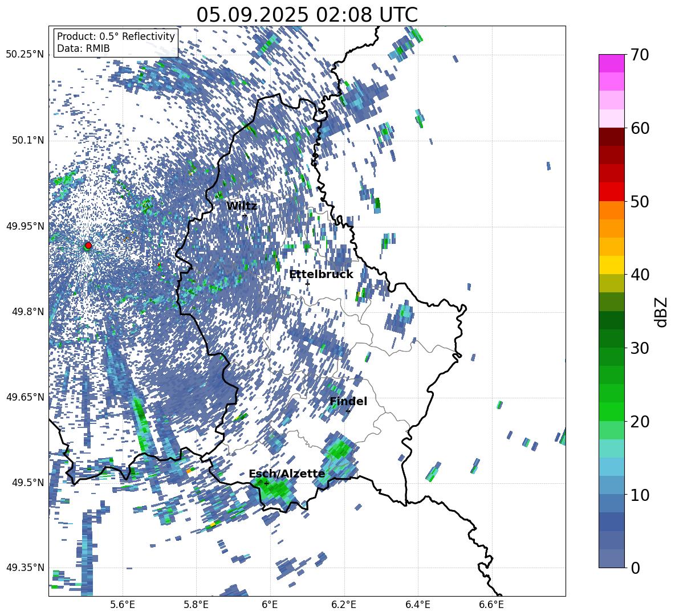Click the 70 colorbar tick label
Viewport: 675px width, 616px height.
pyautogui.click(x=640, y=55)
